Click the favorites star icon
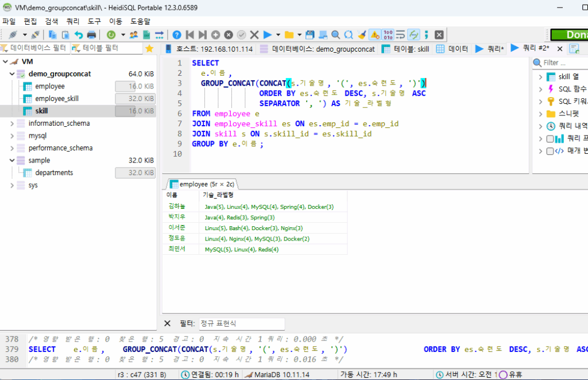 tap(149, 48)
